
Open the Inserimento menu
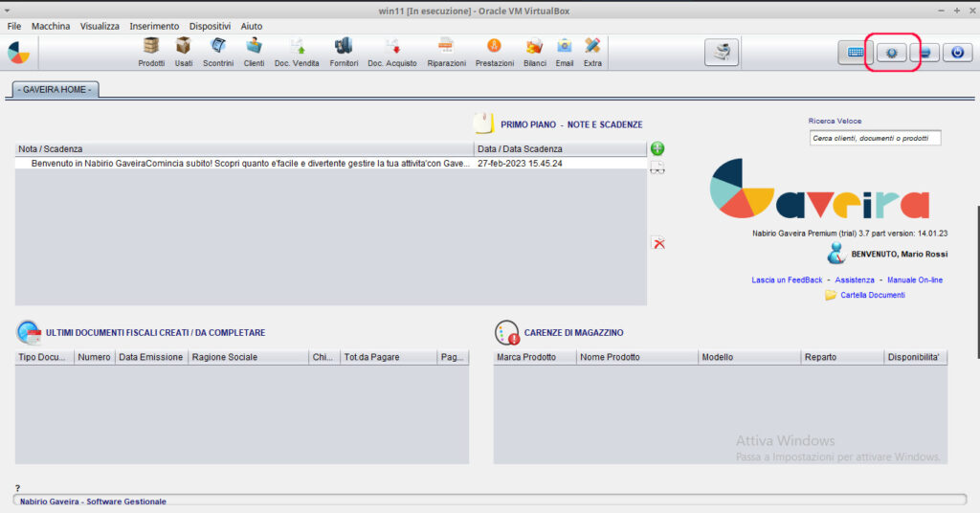(154, 26)
